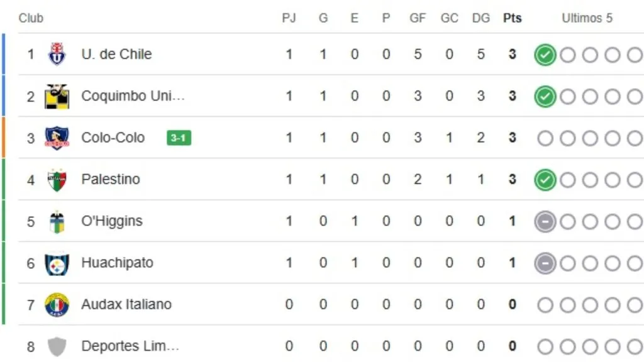
Task: Click the U. de Chile club crest
Action: (57, 54)
